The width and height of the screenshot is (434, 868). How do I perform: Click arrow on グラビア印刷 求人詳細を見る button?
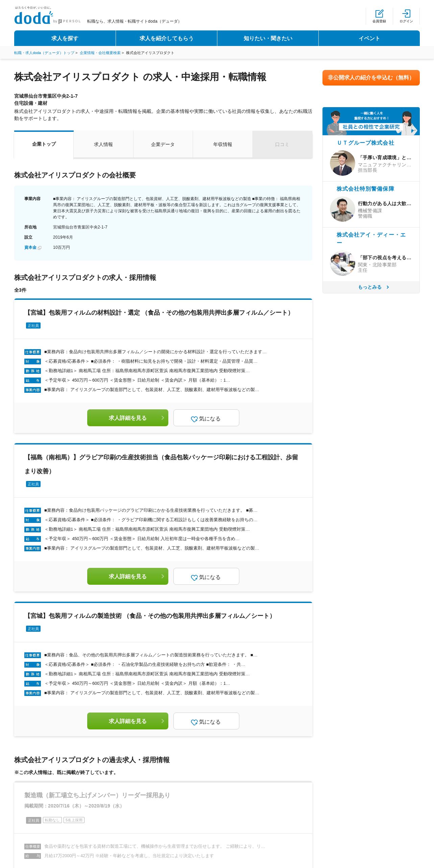click(x=163, y=576)
